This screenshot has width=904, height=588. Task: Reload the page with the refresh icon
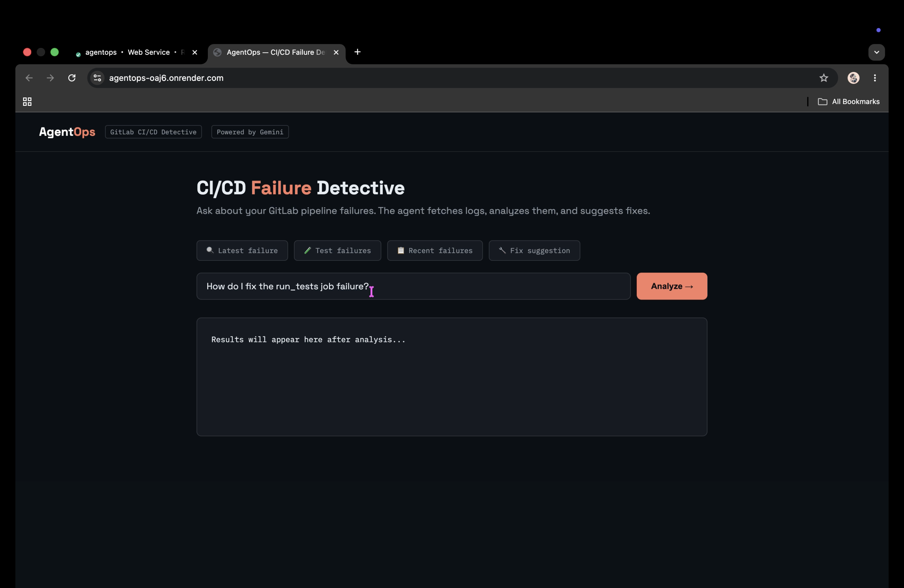72,78
